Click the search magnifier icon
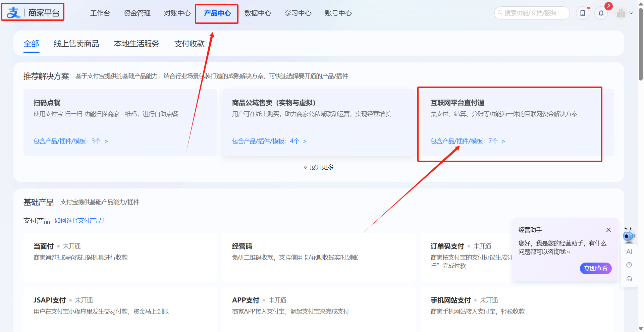Screen dimensions: 644x332 pyautogui.click(x=500, y=13)
